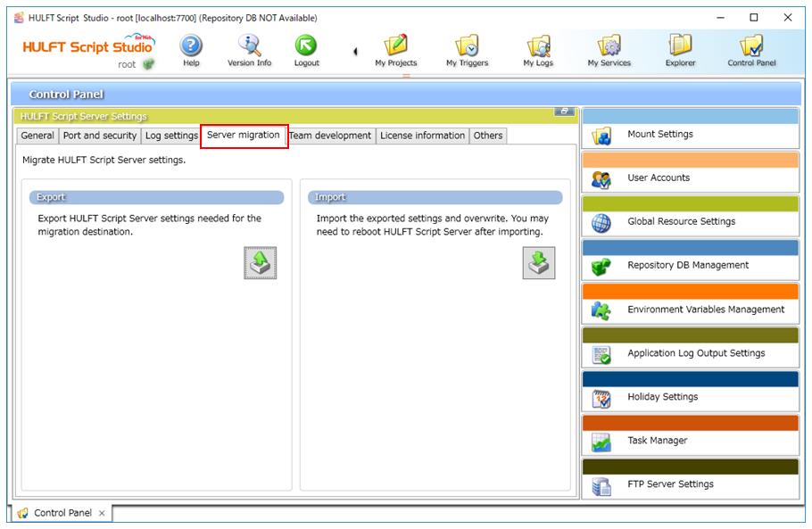Open the Control Panel toolbar icon
Image resolution: width=812 pixels, height=529 pixels.
[751, 50]
